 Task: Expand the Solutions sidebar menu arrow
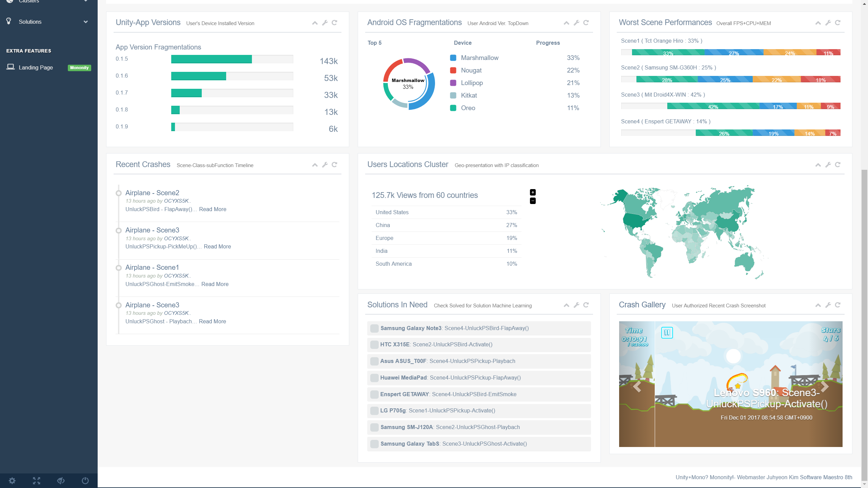tap(86, 22)
